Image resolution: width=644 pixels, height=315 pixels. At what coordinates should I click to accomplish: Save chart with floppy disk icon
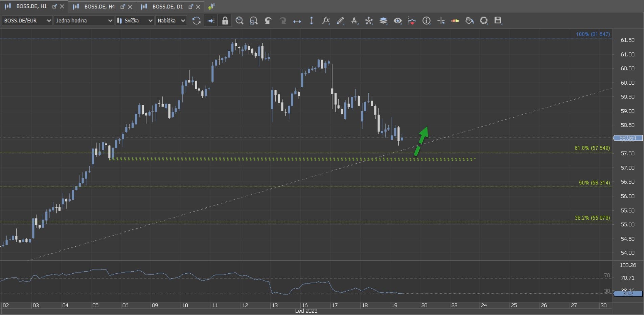(498, 21)
